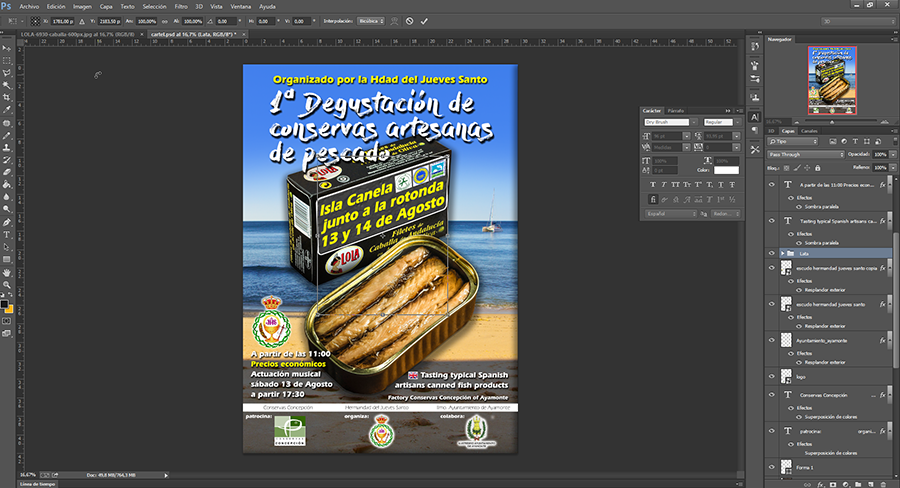Select the Hand tool
This screenshot has height=488, width=900.
(x=7, y=272)
